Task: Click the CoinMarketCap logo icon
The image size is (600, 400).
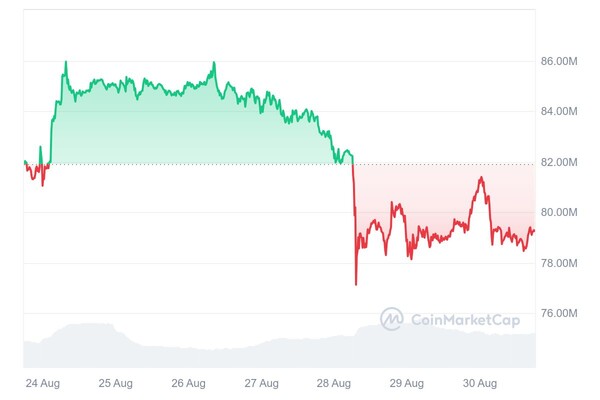Action: (392, 319)
